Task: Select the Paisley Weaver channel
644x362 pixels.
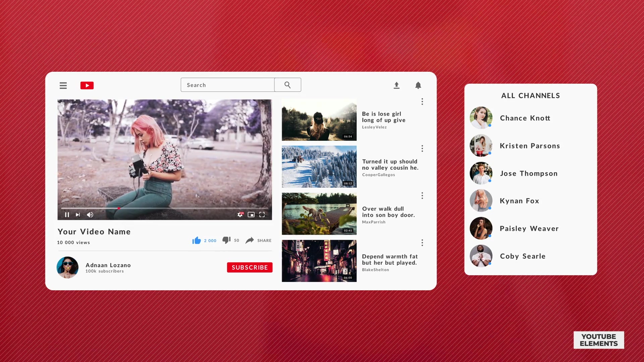Action: tap(529, 228)
